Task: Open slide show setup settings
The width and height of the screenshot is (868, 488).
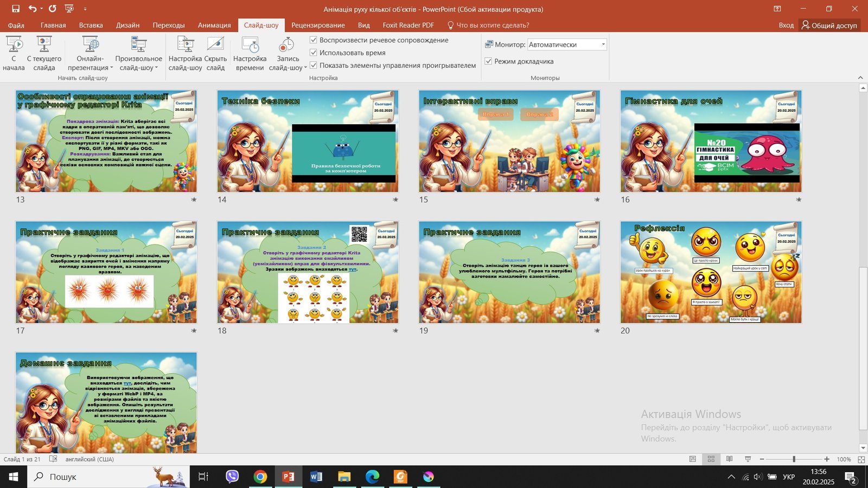Action: (x=185, y=53)
